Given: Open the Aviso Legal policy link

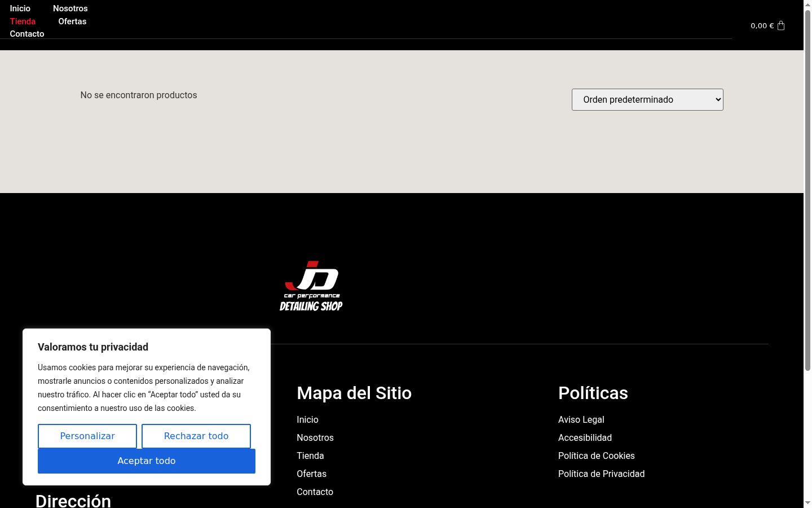Looking at the screenshot, I should (581, 419).
